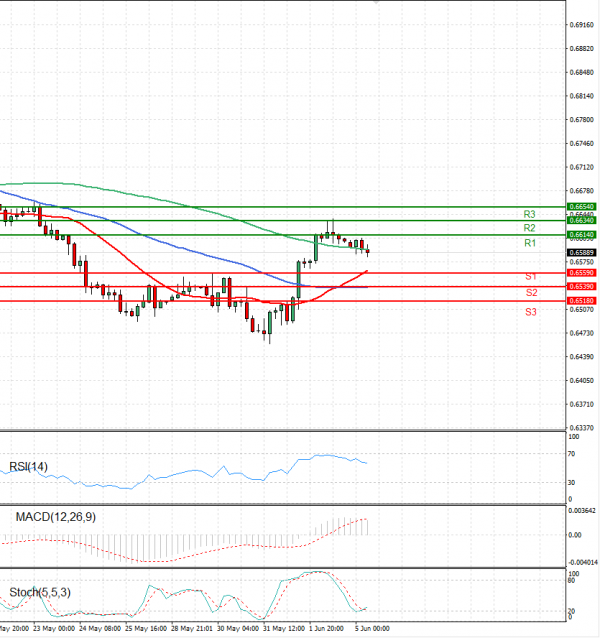Click the R2 resistance label
The height and width of the screenshot is (638, 600).
530,228
